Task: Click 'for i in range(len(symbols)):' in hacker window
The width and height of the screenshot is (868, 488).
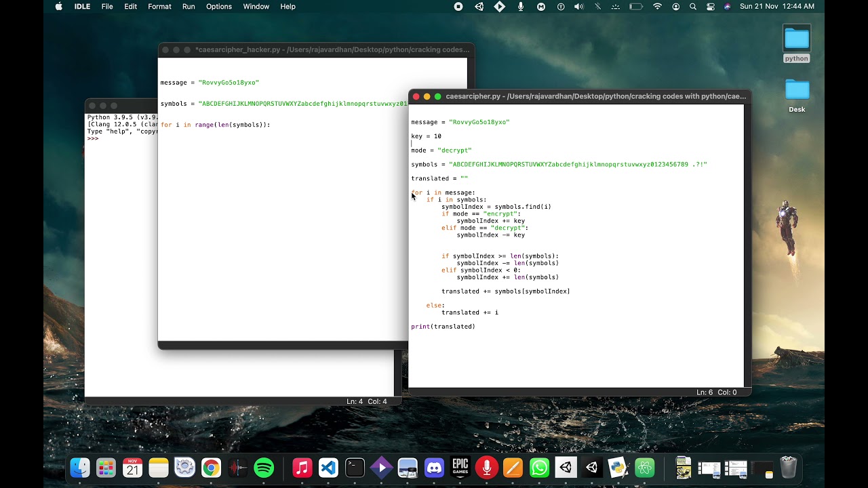Action: (x=215, y=125)
